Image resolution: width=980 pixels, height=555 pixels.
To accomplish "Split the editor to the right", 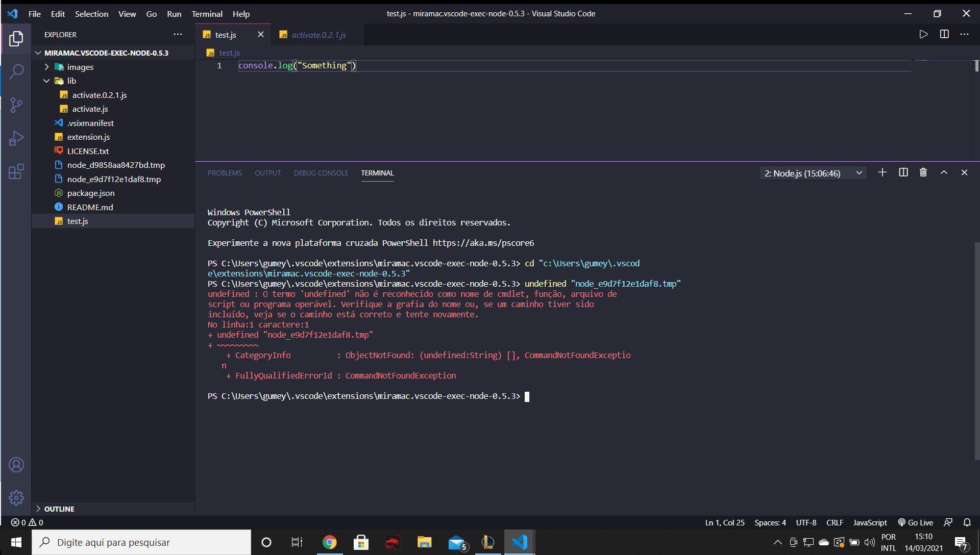I will (944, 34).
